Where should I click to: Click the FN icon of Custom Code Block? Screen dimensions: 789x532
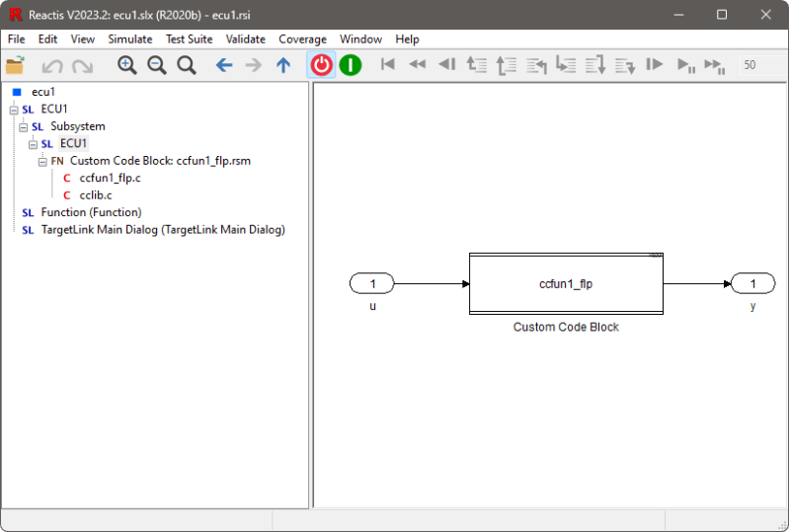click(57, 162)
